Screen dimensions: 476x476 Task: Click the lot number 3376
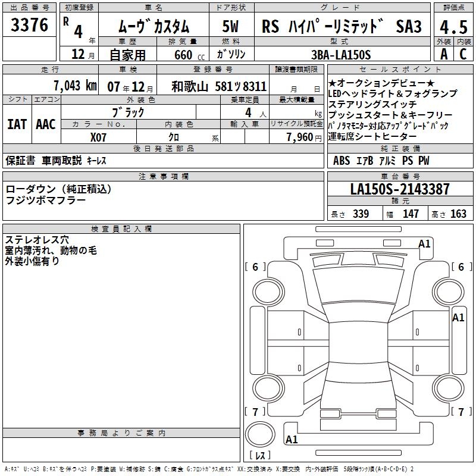30,26
